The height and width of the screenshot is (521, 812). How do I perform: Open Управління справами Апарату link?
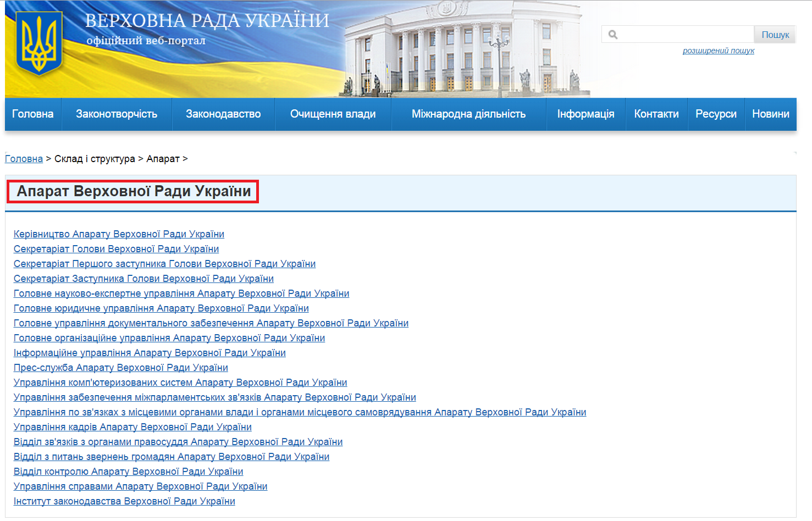point(140,486)
